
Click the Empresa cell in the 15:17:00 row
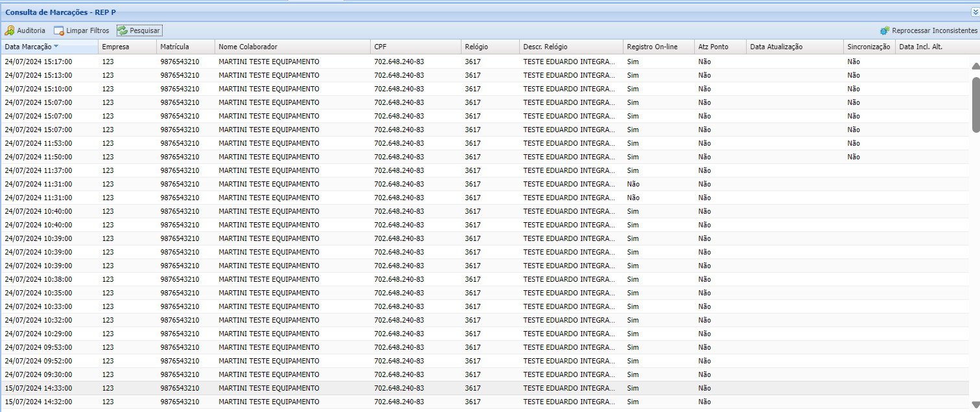tap(108, 62)
